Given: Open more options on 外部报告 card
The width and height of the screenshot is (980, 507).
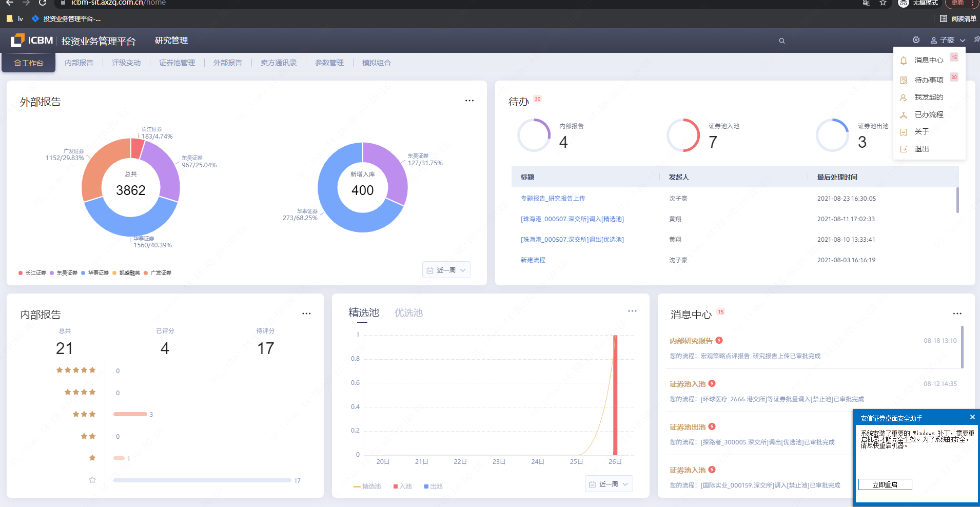Looking at the screenshot, I should point(469,101).
